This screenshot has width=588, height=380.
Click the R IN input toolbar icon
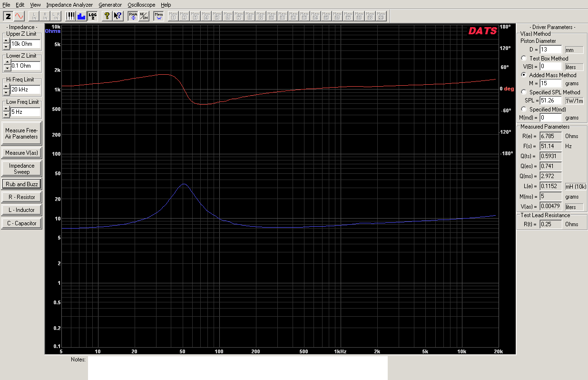(45, 16)
